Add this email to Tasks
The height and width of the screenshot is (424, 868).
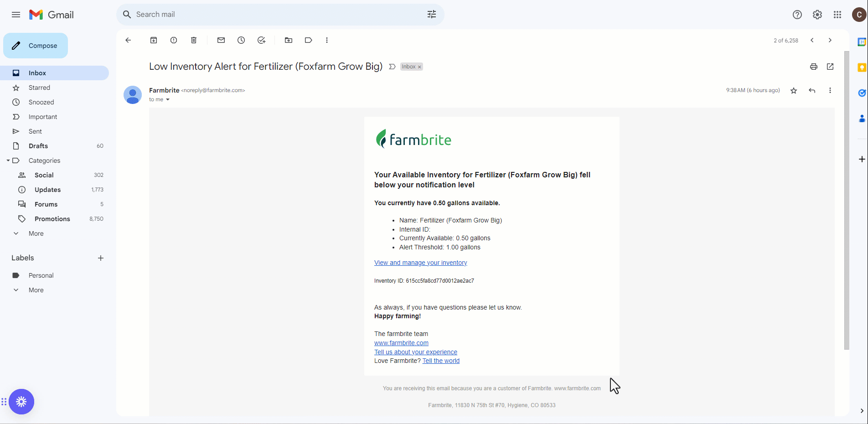[x=261, y=40]
